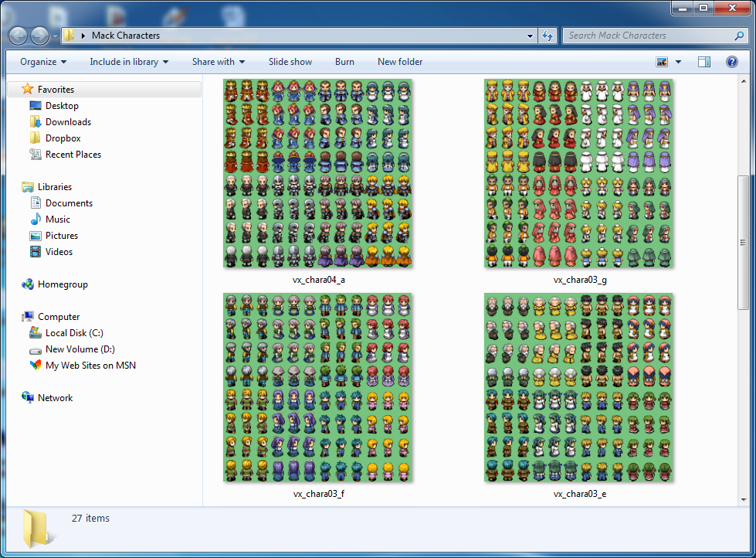This screenshot has width=756, height=558.
Task: Toggle the preview pane
Action: coord(704,62)
